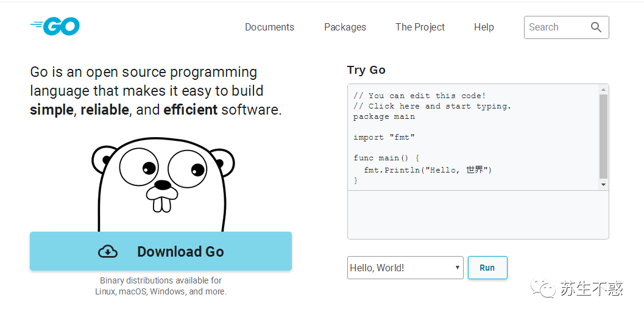
Task: Expand the Hello, World! example dropdown
Action: point(405,268)
